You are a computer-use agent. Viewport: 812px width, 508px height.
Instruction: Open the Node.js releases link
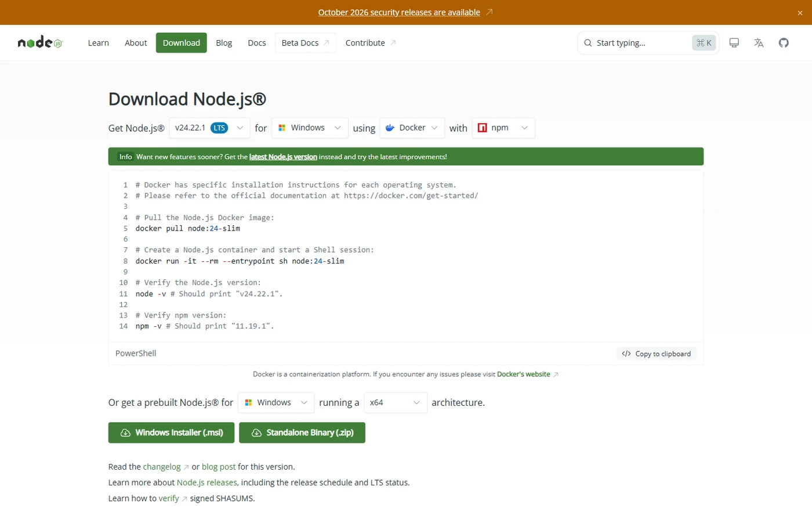(207, 482)
